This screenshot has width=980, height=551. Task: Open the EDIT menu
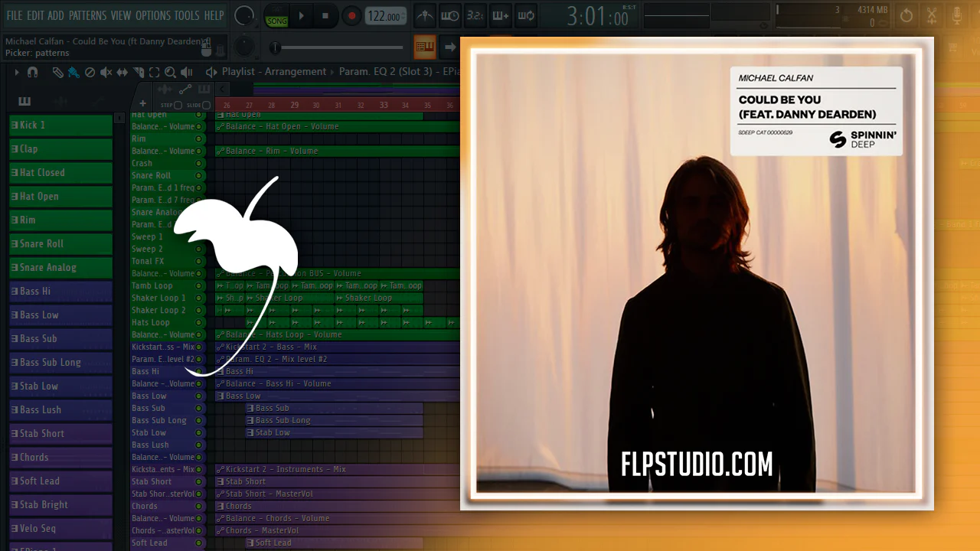(x=35, y=15)
